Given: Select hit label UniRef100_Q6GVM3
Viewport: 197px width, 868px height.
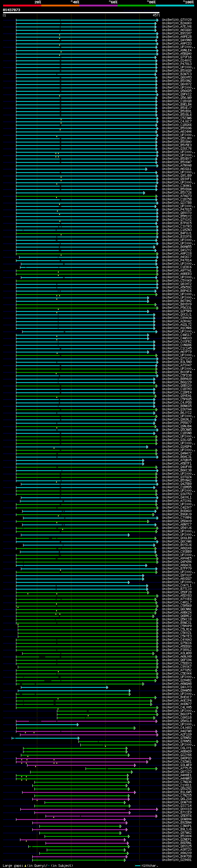Looking at the screenshot, I should [x=177, y=78].
